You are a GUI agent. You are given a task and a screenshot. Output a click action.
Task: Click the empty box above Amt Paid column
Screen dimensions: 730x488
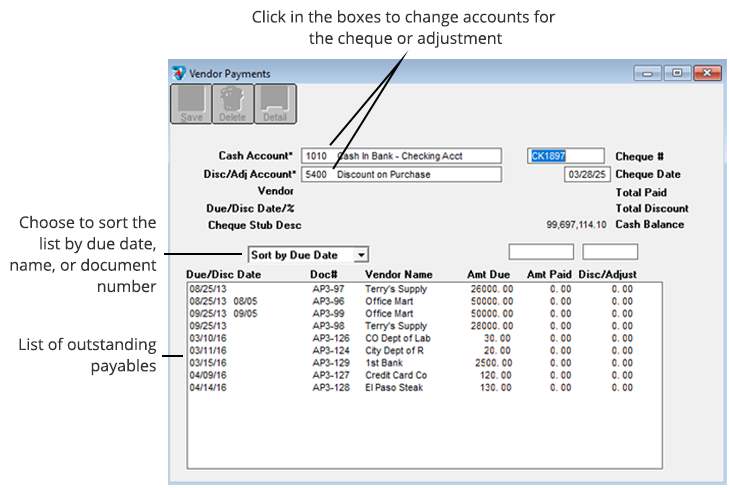tap(541, 252)
